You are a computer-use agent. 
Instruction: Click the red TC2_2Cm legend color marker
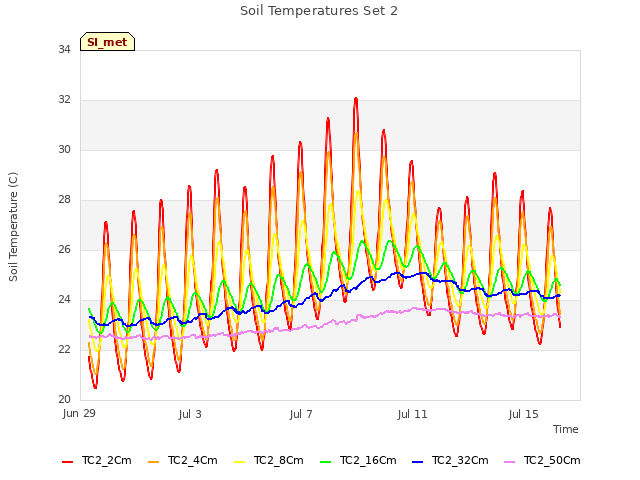(x=67, y=461)
